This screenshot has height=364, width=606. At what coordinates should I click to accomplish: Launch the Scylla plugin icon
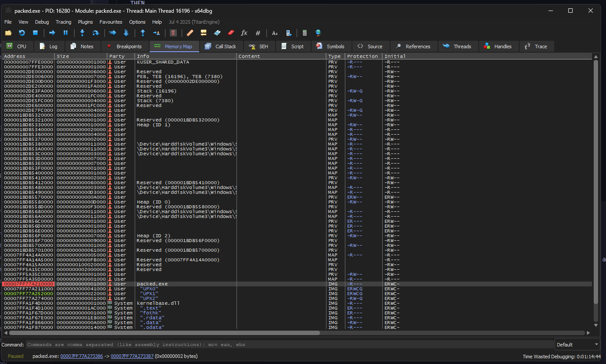(173, 33)
